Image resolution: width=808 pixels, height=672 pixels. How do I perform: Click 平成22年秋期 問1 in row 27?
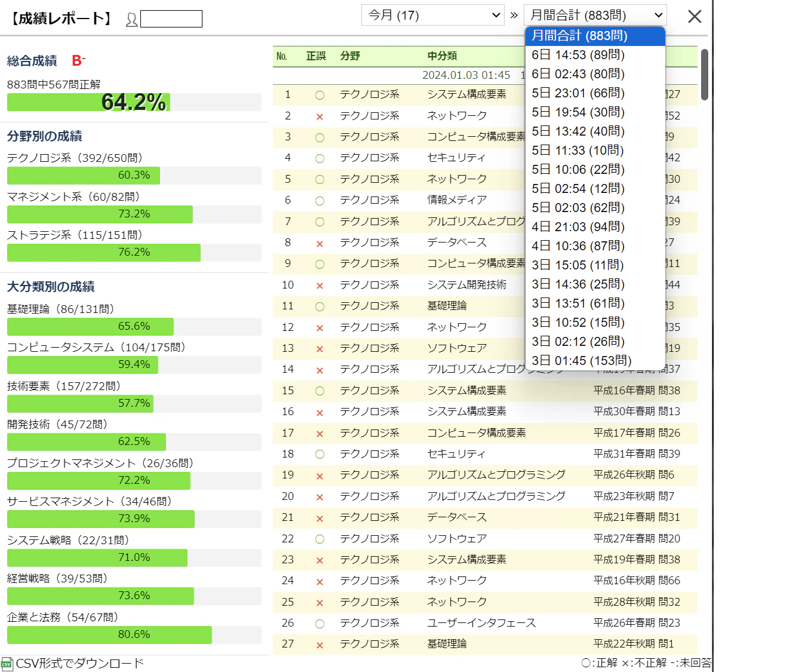(x=634, y=644)
